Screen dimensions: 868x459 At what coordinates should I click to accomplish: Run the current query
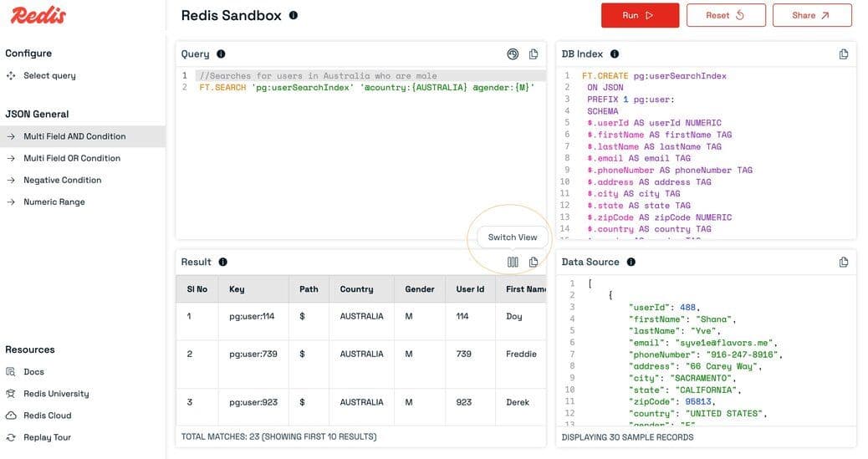640,15
